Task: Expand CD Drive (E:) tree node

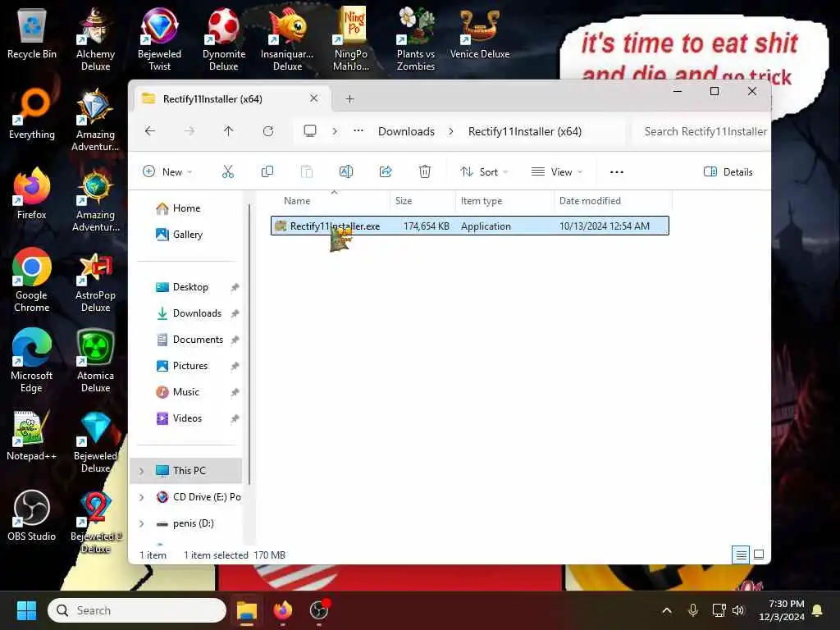Action: pyautogui.click(x=141, y=497)
